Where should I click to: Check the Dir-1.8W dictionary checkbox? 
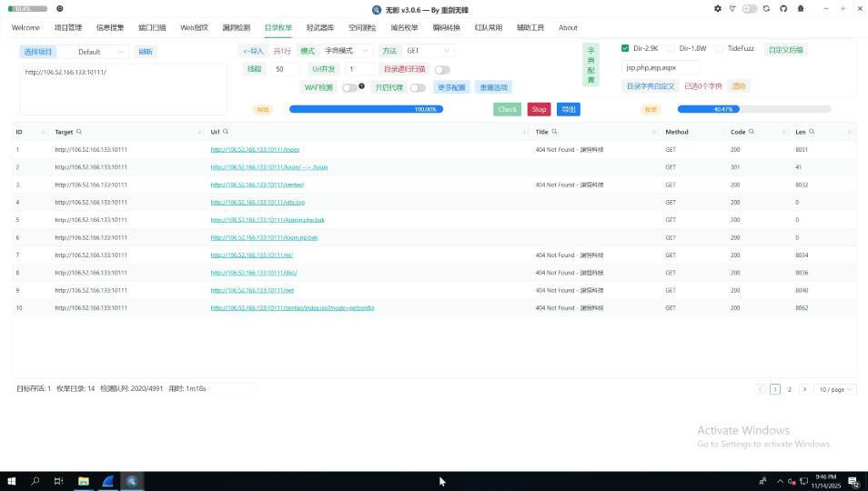click(x=671, y=48)
